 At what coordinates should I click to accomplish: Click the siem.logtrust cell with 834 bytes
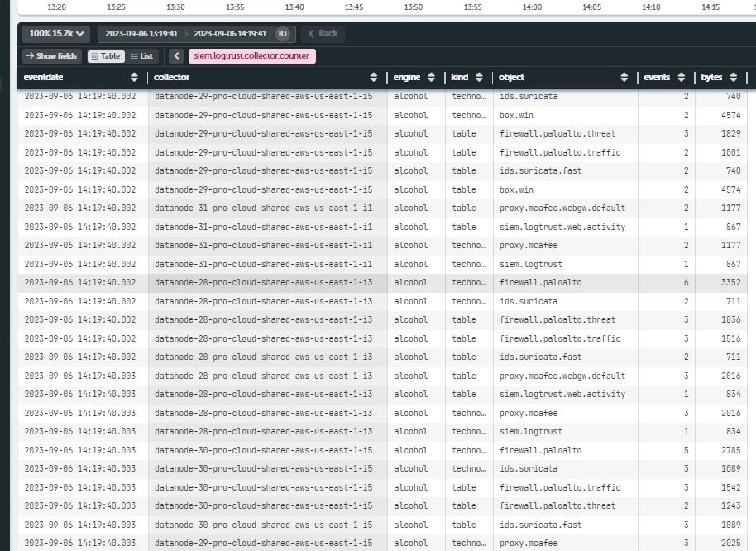[531, 431]
